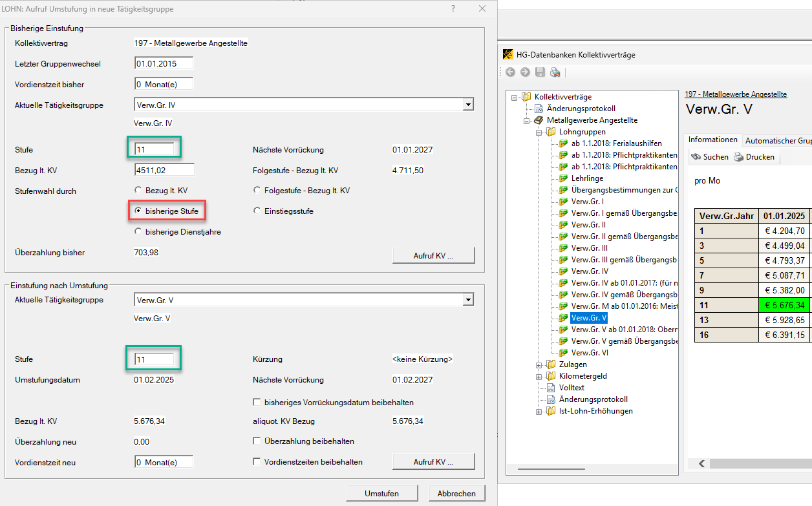Expand the Zulagen tree node

[x=539, y=364]
